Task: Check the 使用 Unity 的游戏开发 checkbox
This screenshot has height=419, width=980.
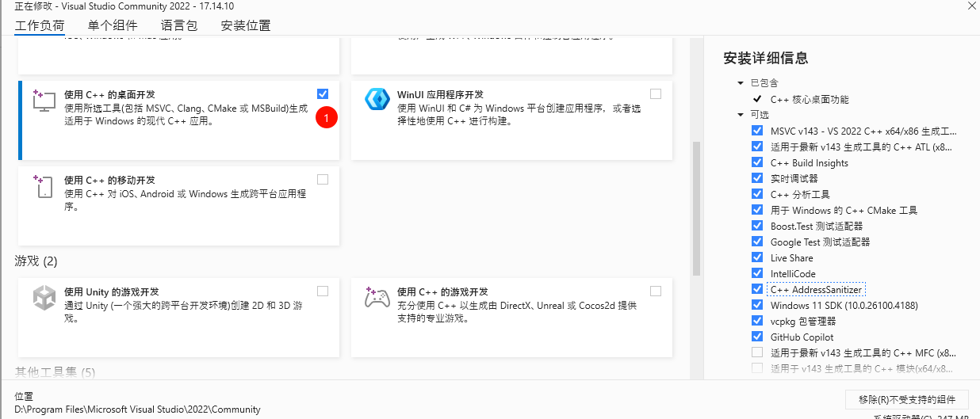Action: click(323, 291)
